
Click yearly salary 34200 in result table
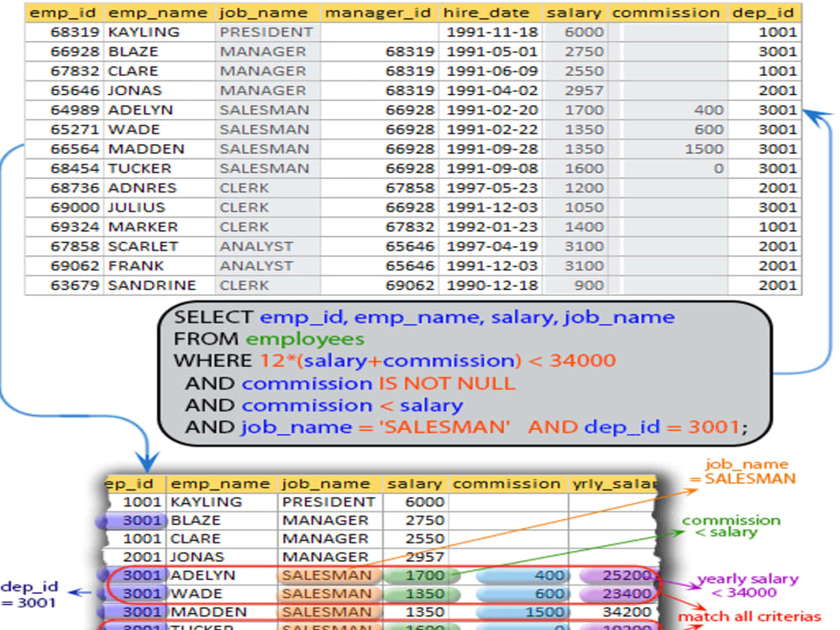coord(614,612)
